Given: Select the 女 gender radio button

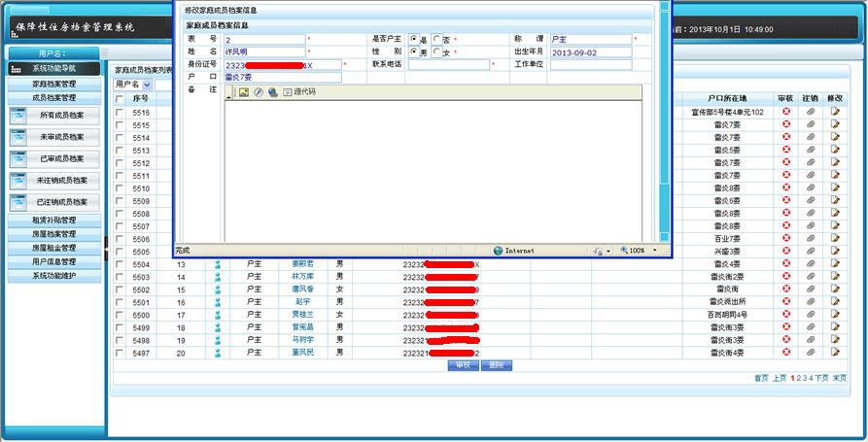Looking at the screenshot, I should [437, 52].
